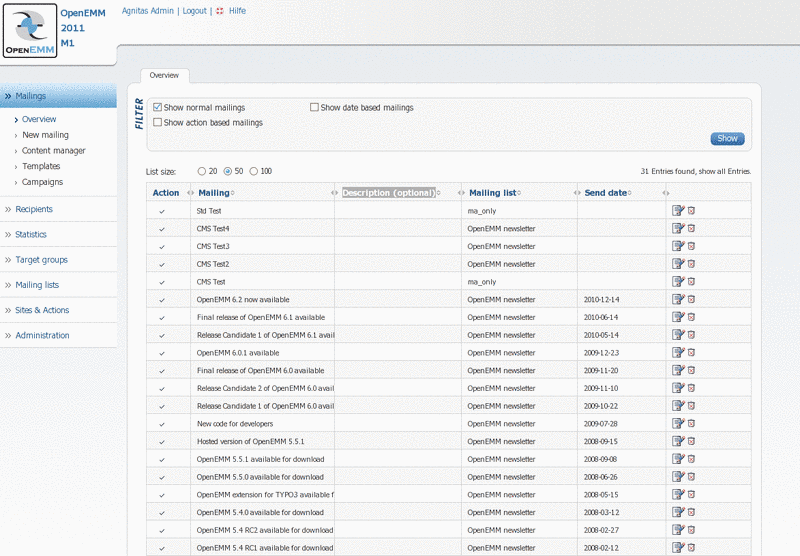Delete the CMS Test4 mailing
This screenshot has width=800, height=556.
(x=691, y=228)
